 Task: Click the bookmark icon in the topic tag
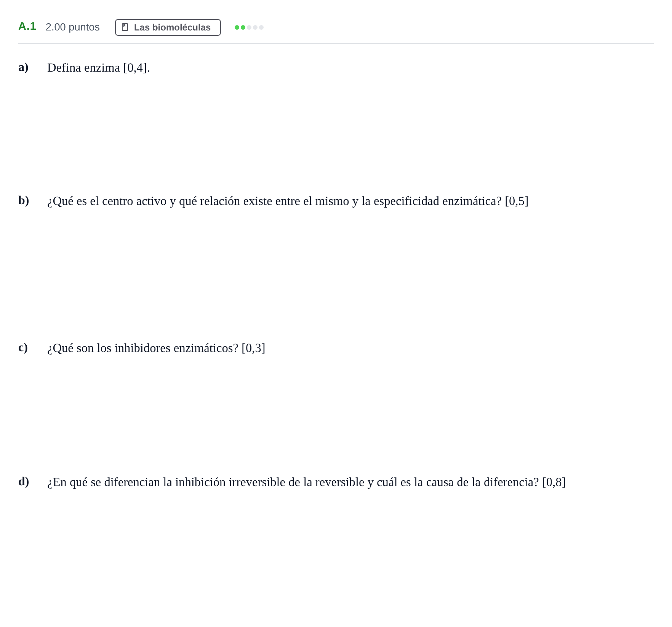click(x=125, y=27)
